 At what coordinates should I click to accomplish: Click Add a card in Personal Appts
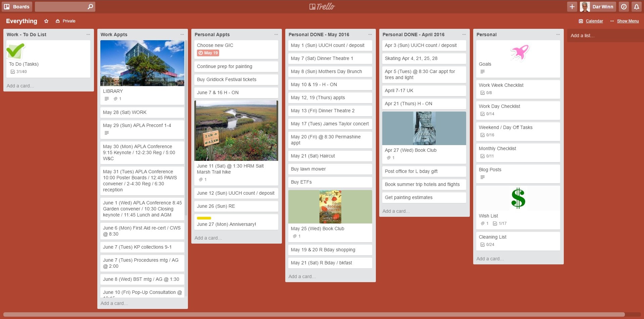(208, 238)
